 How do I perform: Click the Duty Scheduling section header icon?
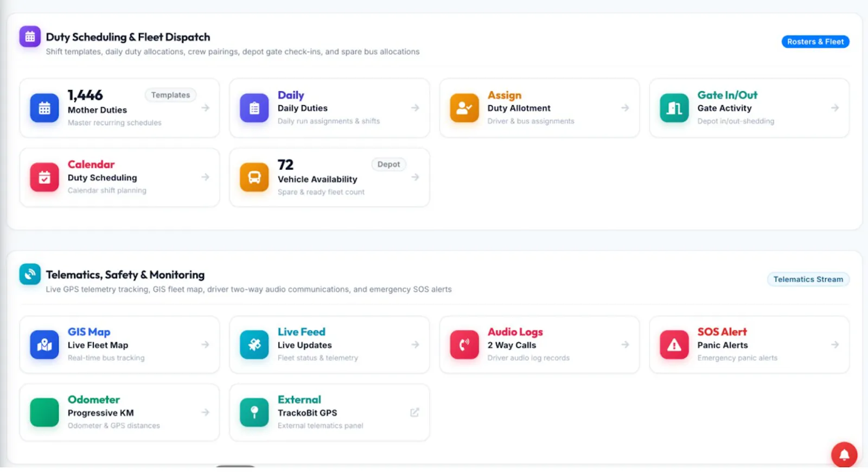pyautogui.click(x=30, y=37)
